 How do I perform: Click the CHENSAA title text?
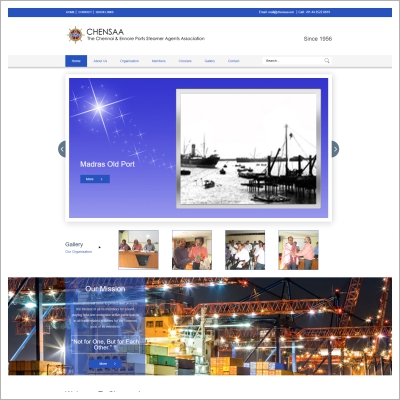pos(105,32)
